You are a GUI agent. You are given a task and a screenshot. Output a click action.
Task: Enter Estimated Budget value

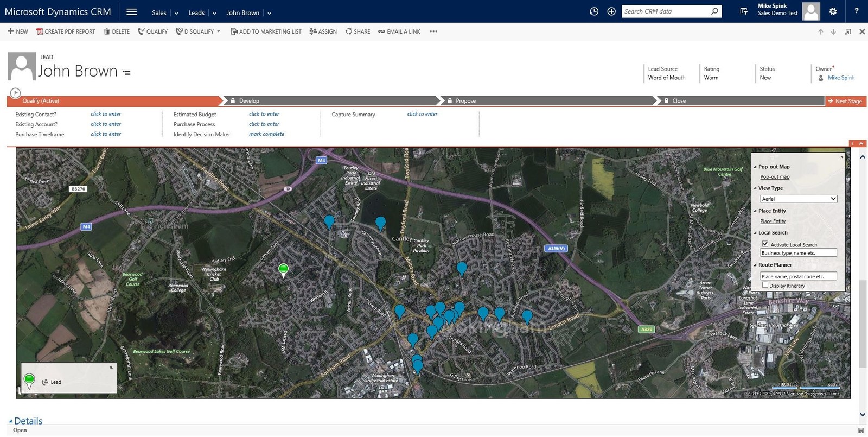(264, 114)
